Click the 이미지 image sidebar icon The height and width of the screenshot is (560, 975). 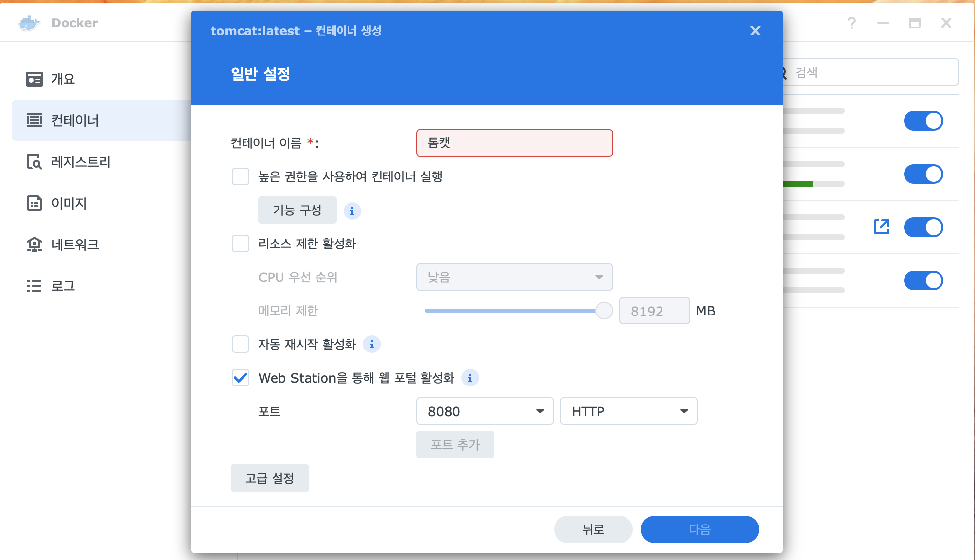(x=34, y=203)
